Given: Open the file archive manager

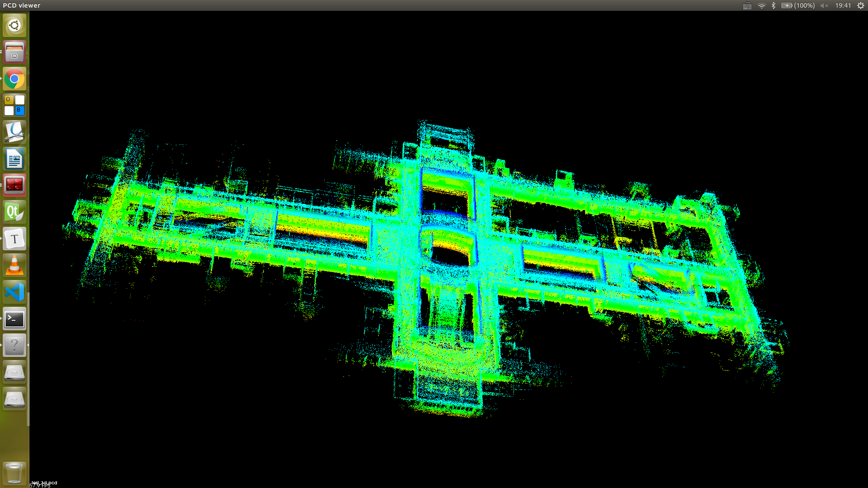Looking at the screenshot, I should pyautogui.click(x=14, y=52).
